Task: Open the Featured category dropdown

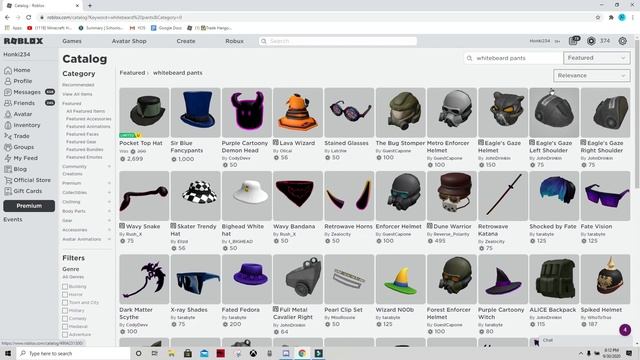Action: click(596, 58)
